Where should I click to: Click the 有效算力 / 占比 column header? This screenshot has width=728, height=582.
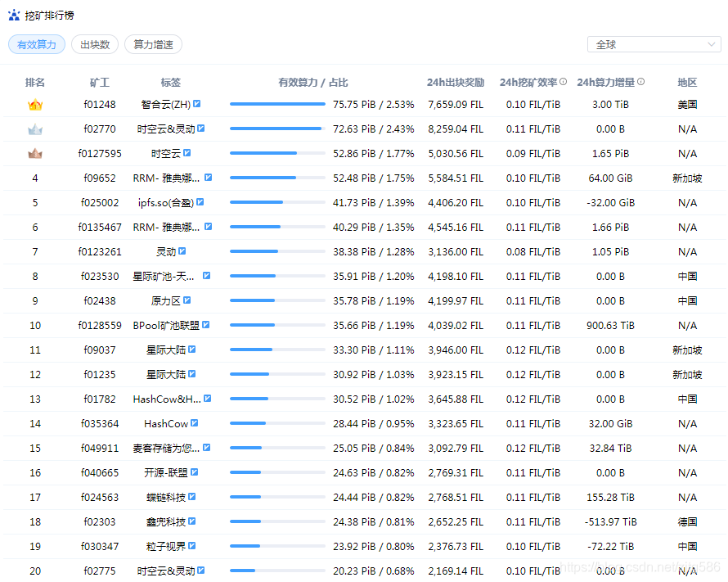click(x=313, y=82)
